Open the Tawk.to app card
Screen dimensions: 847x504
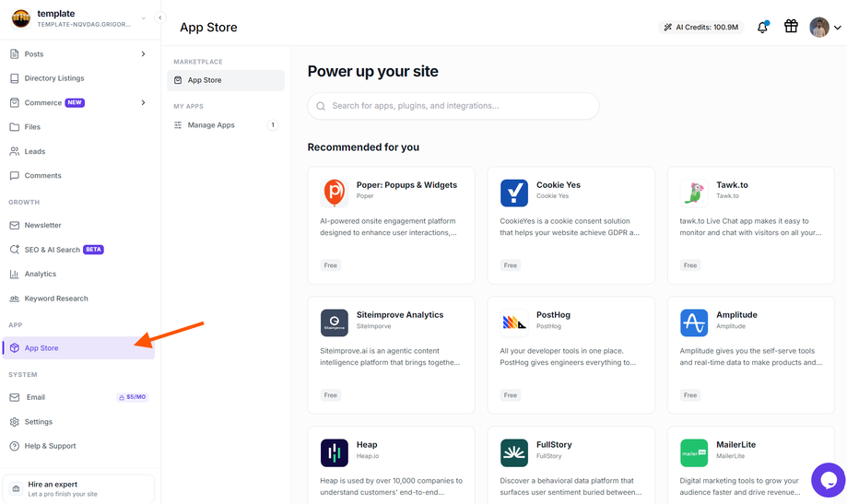point(750,225)
